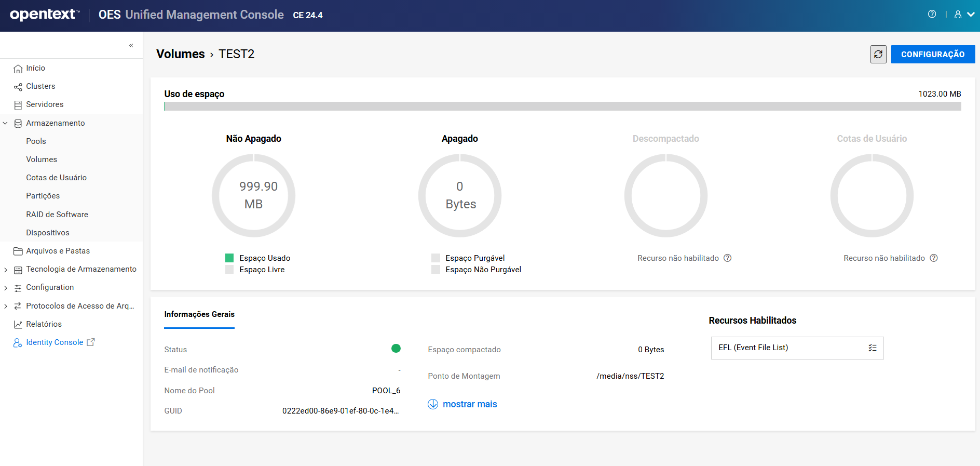Expand Tecnologia de Armazenamento section
Screen dimensions: 980x466
(x=5, y=270)
